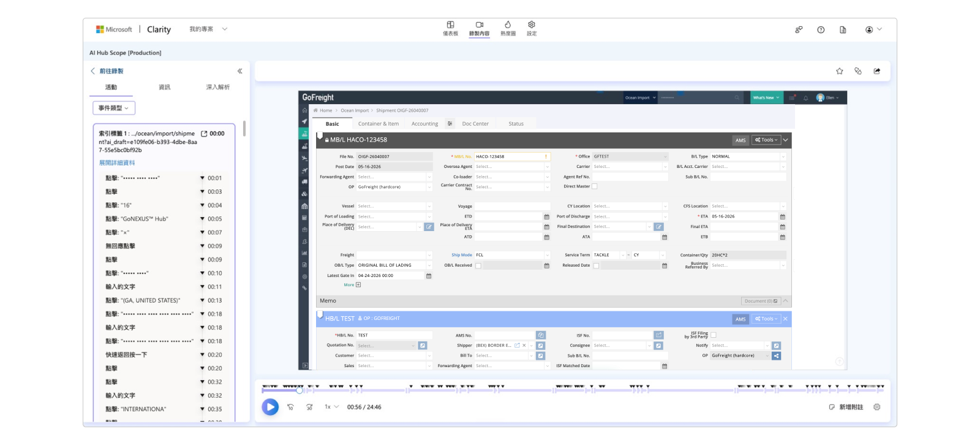Viewport: 980px width, 445px height.
Task: Open the Status tab in GoFreight
Action: coord(516,124)
